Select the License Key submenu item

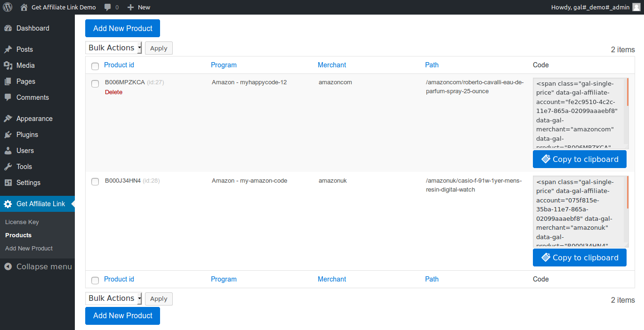[22, 222]
